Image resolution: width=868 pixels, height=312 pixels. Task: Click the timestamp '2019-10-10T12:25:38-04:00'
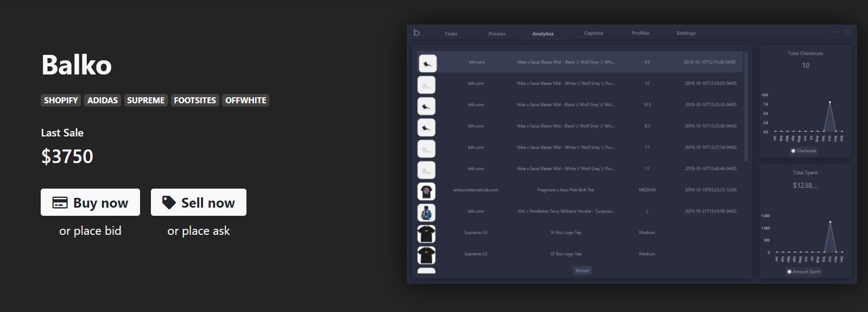tap(711, 126)
